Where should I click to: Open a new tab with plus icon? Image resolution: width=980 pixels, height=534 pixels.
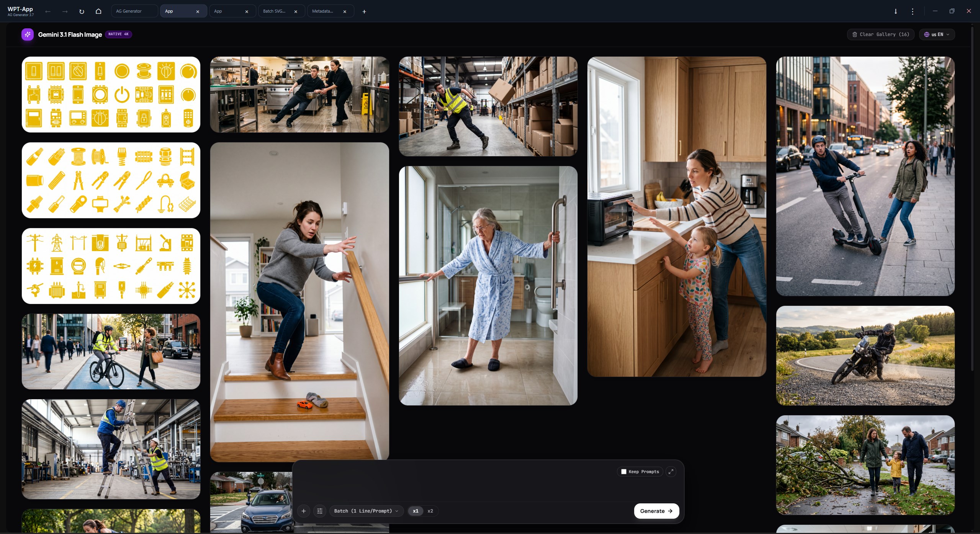pos(364,11)
